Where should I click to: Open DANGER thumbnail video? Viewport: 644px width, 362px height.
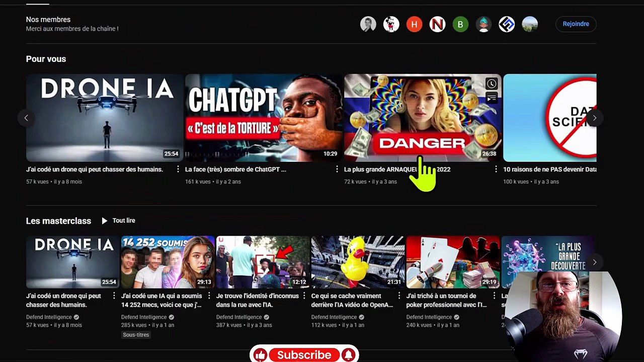point(423,118)
